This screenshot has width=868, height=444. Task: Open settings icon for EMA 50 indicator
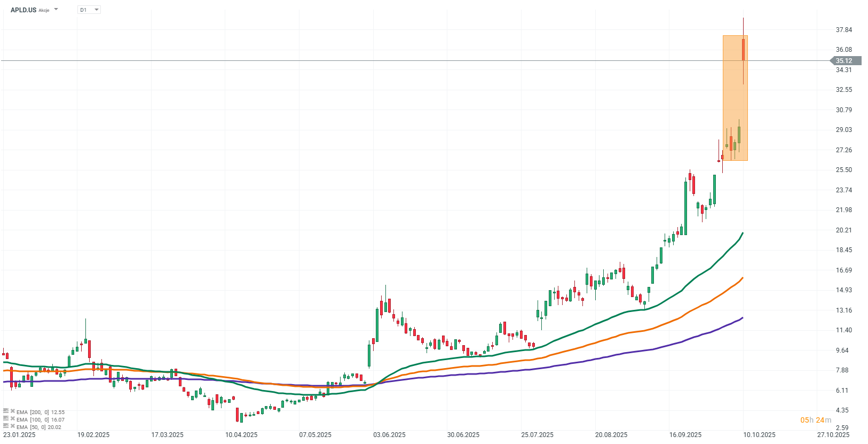click(5, 426)
